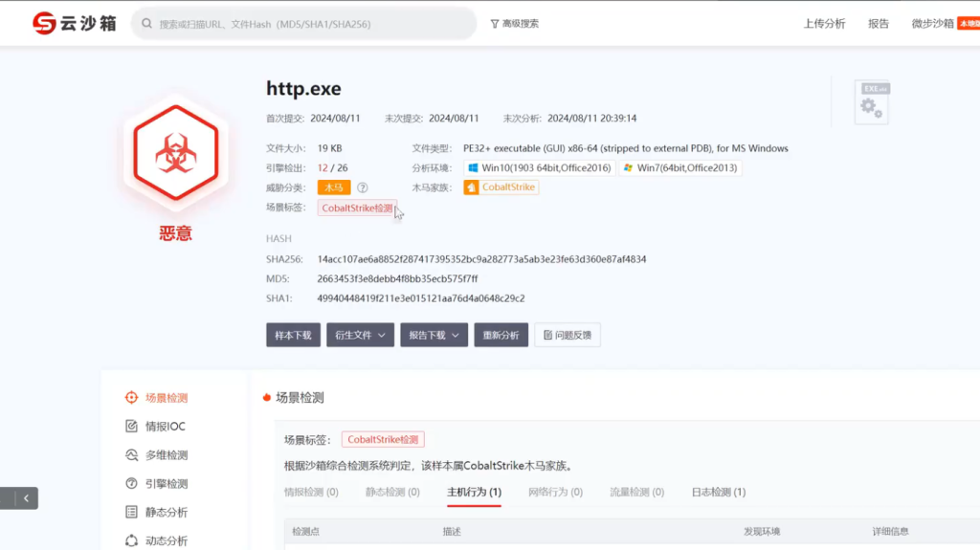Expand the 衍生文件 dropdown
Image resolution: width=980 pixels, height=550 pixels.
coord(360,335)
